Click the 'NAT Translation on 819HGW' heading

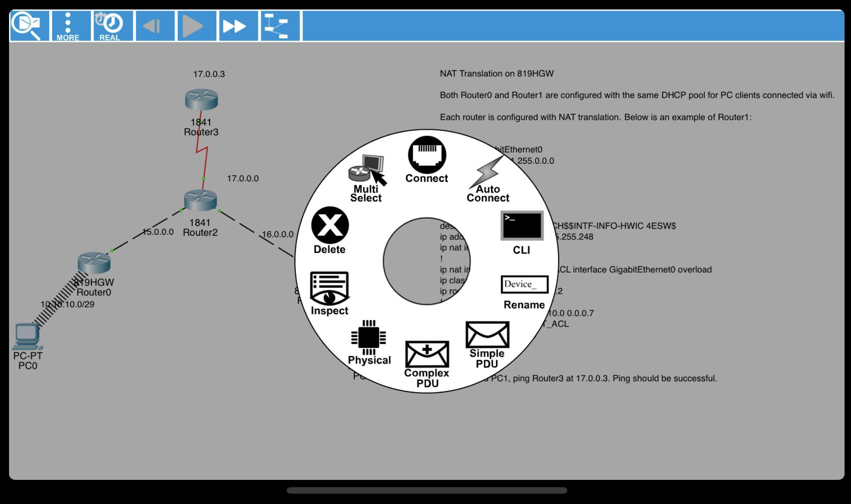497,74
